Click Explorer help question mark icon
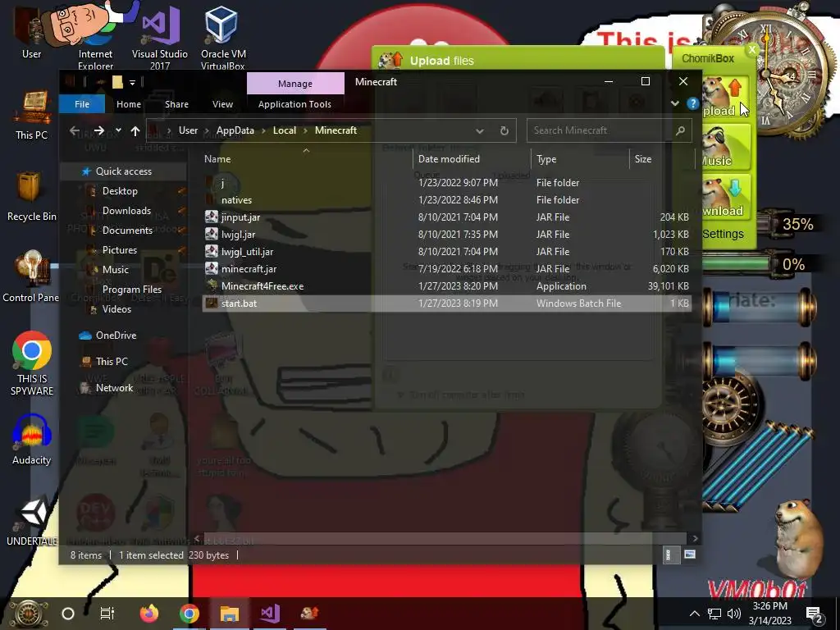Viewport: 840px width, 630px height. point(692,103)
